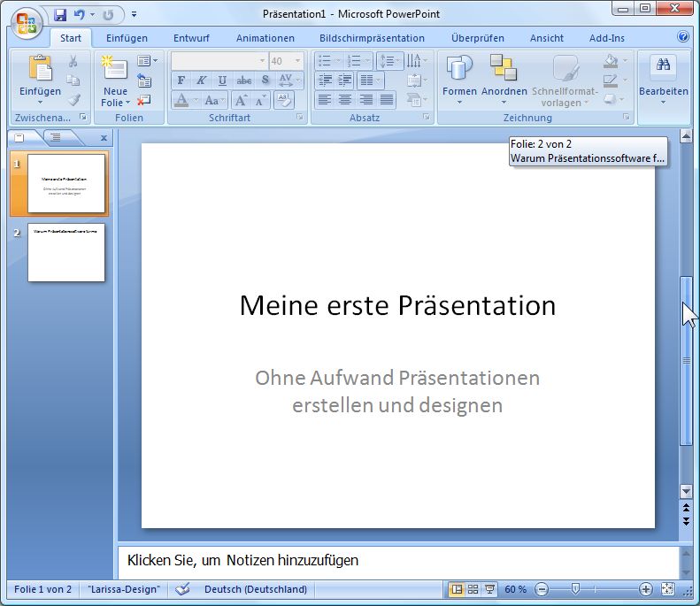Reset the slide layout icon

tap(144, 81)
